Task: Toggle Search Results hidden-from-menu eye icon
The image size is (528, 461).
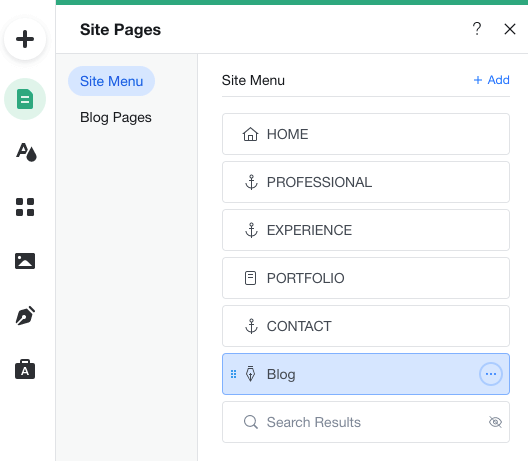Action: (x=495, y=422)
